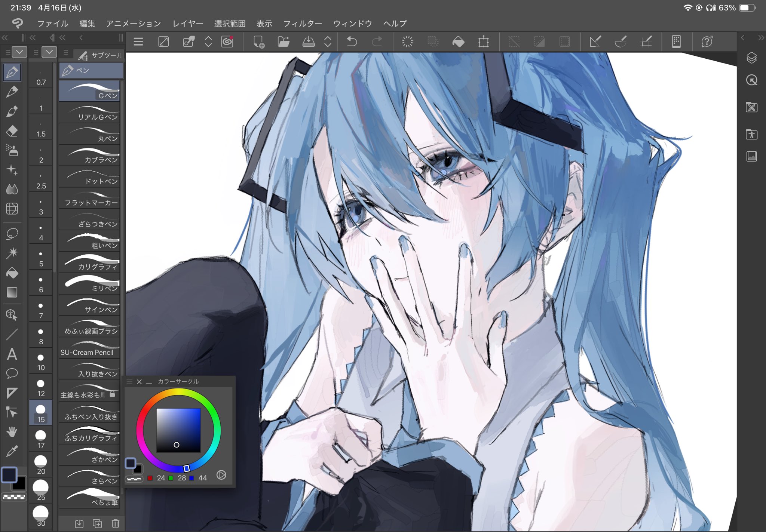The height and width of the screenshot is (532, 766).
Task: Select the Eyedropper tool
Action: (x=12, y=451)
